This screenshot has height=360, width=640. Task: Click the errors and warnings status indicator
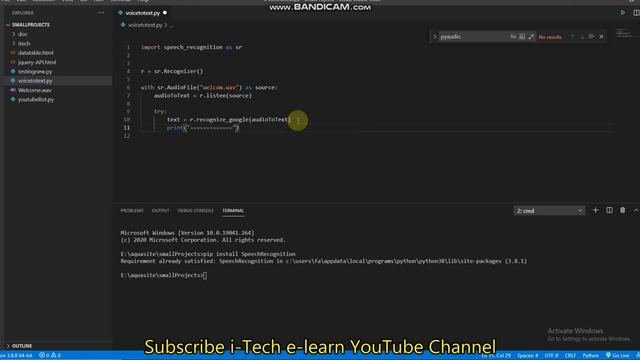(50, 356)
